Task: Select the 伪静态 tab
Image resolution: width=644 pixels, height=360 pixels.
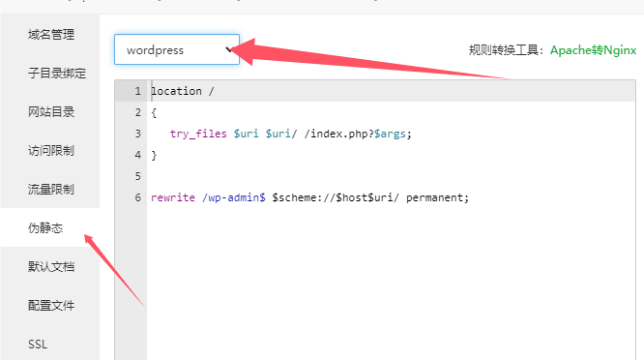Action: [x=50, y=227]
